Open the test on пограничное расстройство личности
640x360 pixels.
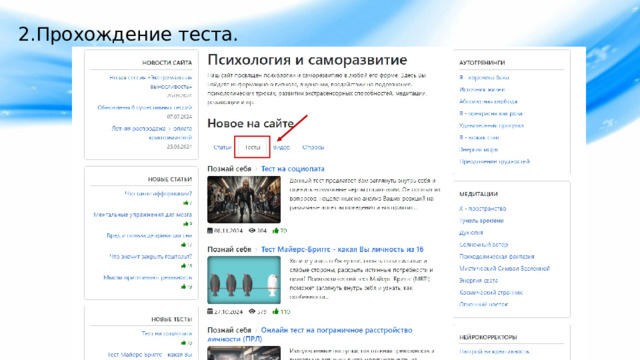310,334
